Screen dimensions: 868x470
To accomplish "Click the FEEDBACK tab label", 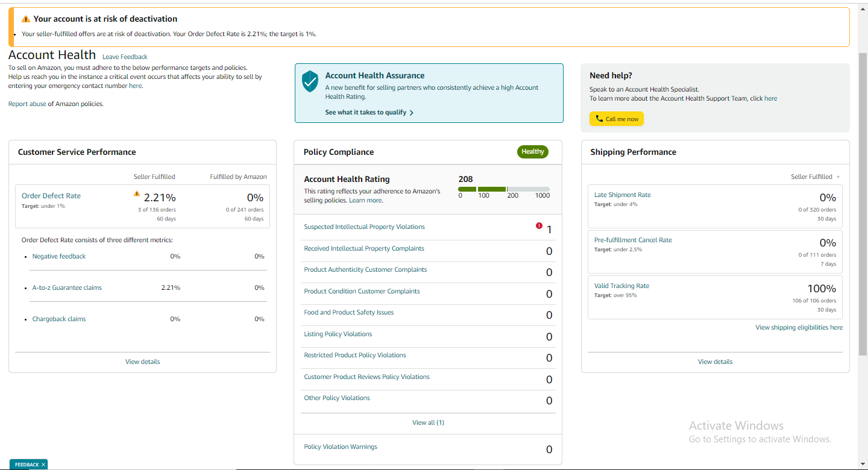I will point(27,465).
